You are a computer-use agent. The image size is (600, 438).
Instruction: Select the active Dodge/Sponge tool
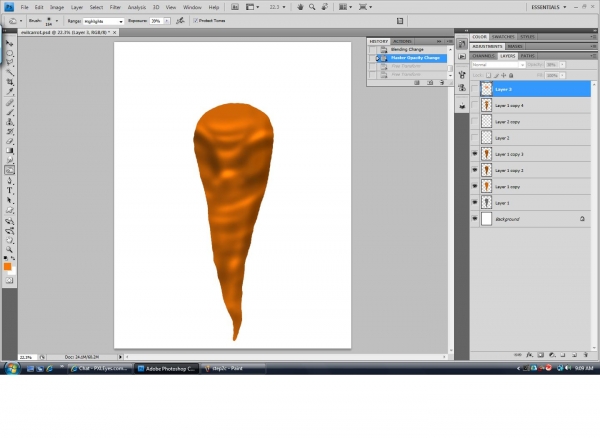point(10,170)
